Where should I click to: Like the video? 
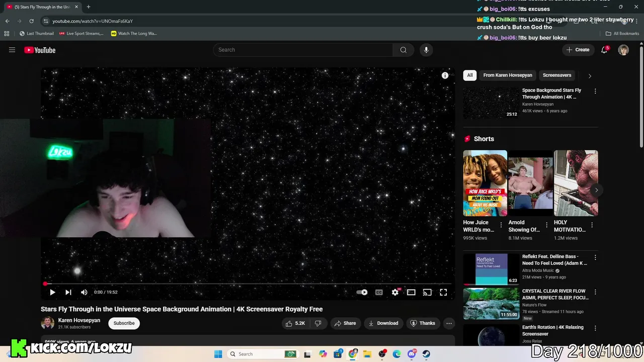295,323
